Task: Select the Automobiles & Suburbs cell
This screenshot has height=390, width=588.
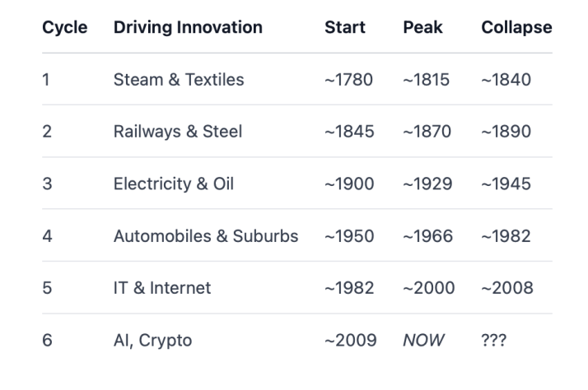Action: pos(206,236)
